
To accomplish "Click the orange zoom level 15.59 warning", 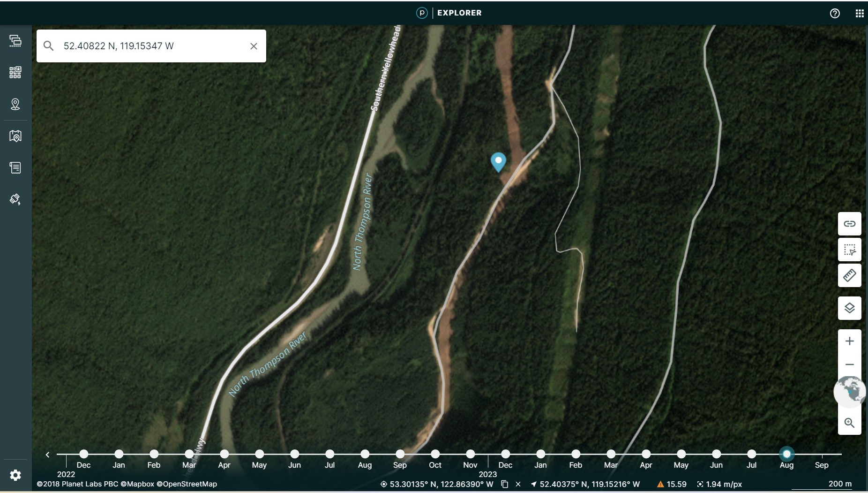I will pos(672,484).
